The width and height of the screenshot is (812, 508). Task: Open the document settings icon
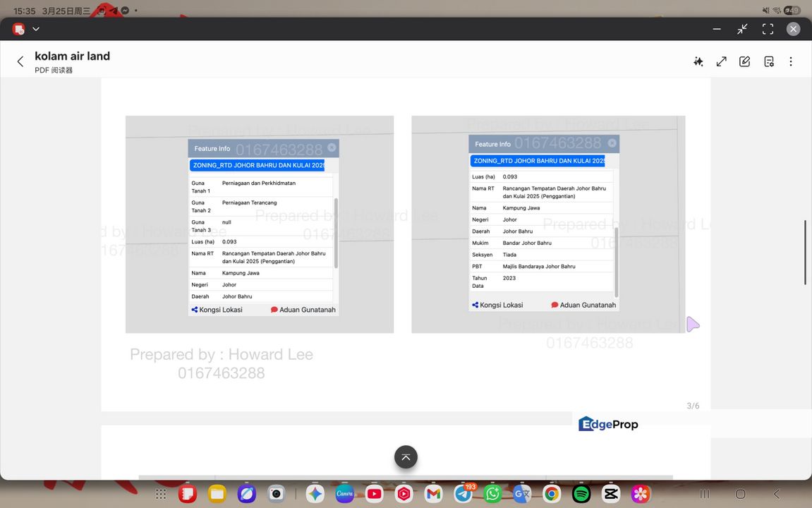[769, 61]
